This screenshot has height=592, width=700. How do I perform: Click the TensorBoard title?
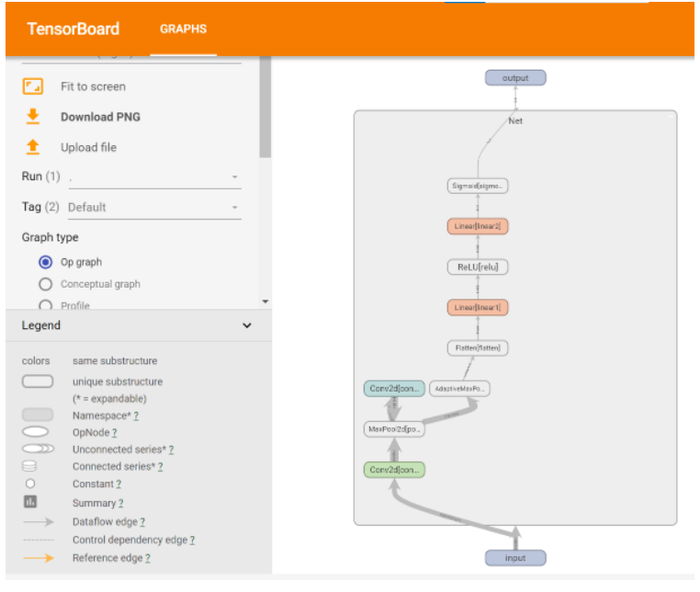73,29
